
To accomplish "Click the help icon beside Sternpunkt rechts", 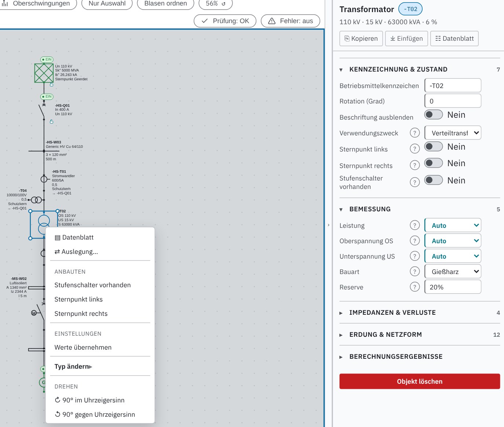I will (x=414, y=165).
